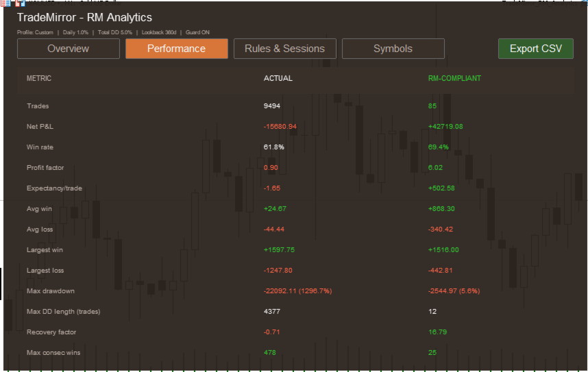Click RM-compliant avg win +868.30
The image size is (588, 372).
tap(441, 209)
